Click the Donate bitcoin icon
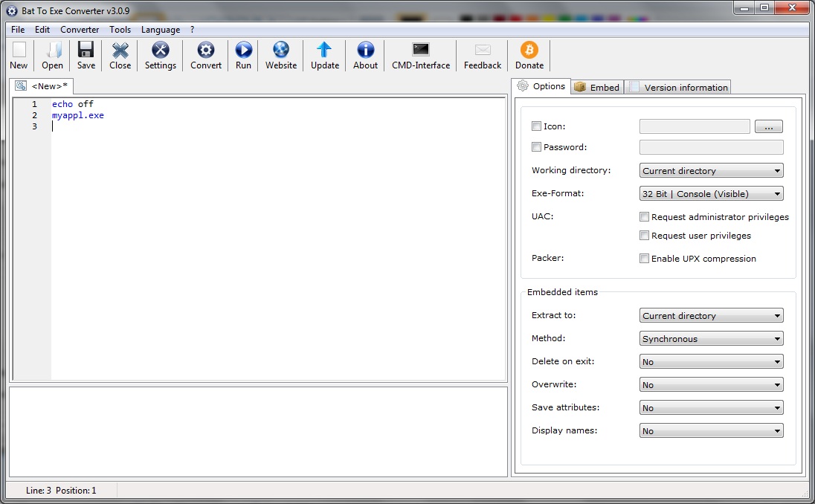815x504 pixels. [529, 51]
